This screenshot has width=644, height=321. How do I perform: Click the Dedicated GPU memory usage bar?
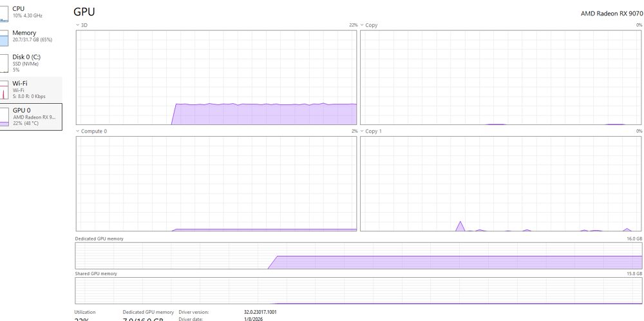pyautogui.click(x=451, y=262)
